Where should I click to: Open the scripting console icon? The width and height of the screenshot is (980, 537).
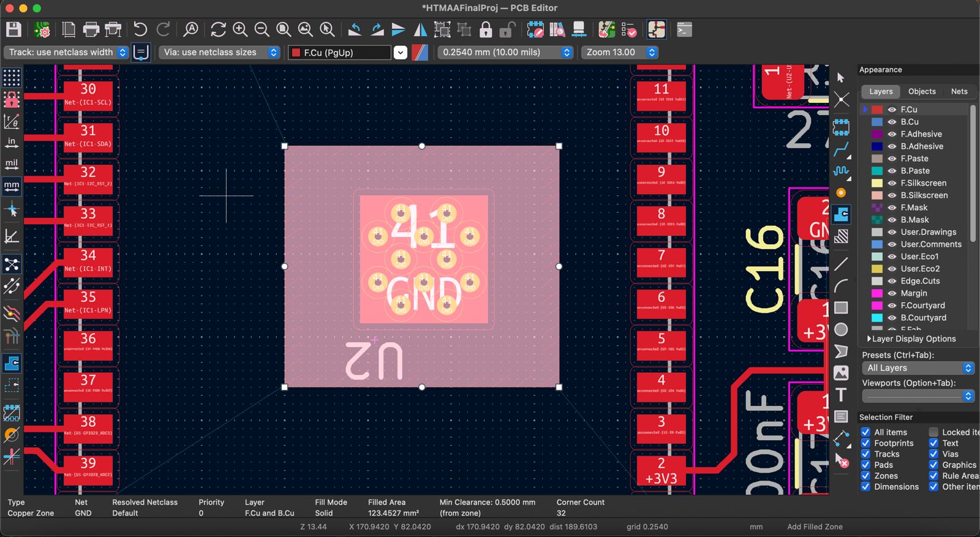pyautogui.click(x=684, y=29)
